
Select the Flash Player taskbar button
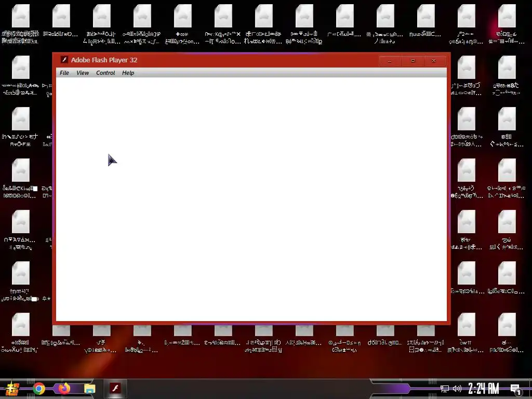point(115,389)
